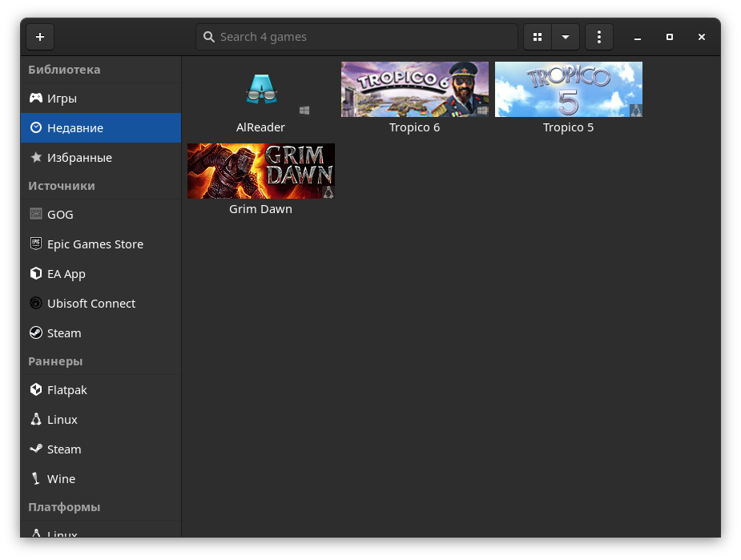Click the "Библиотека" section header

64,70
